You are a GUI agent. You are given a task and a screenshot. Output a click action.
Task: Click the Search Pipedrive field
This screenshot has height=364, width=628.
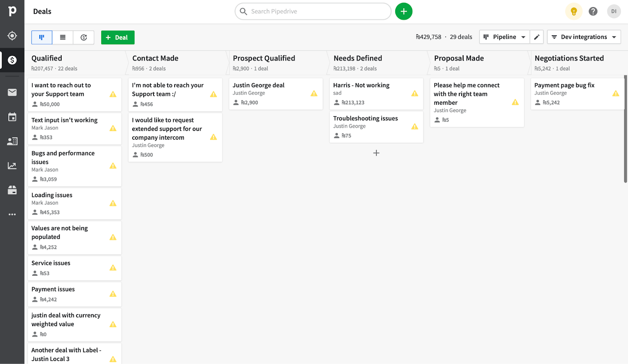[313, 11]
